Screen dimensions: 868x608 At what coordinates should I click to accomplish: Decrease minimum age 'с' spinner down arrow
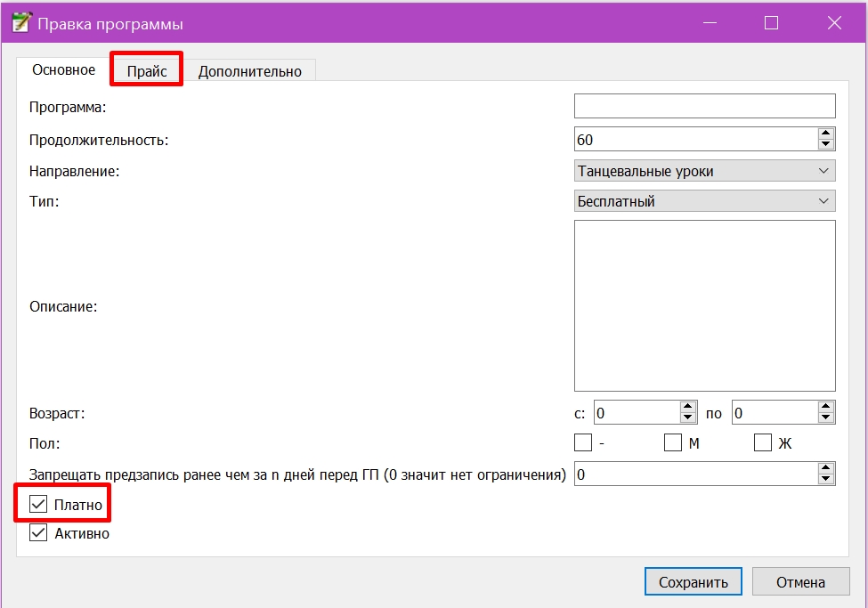(687, 417)
